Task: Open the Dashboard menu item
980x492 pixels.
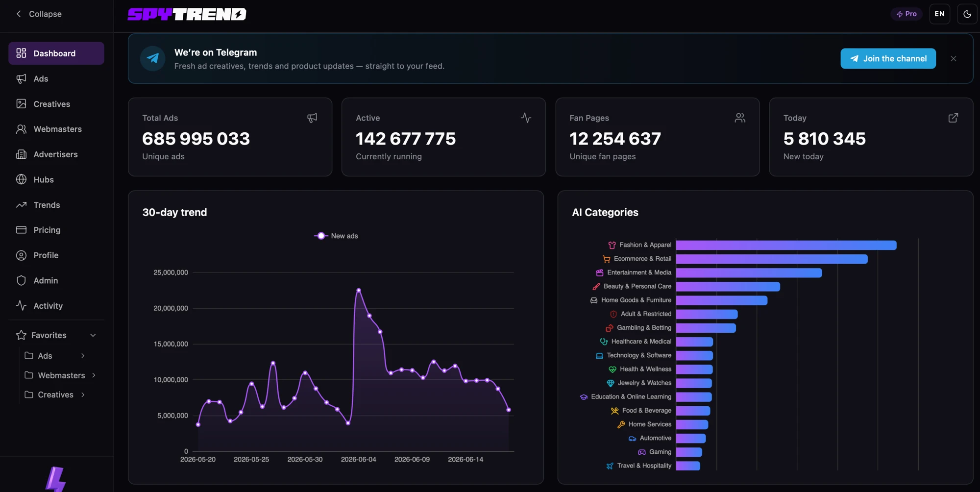Action: tap(56, 53)
